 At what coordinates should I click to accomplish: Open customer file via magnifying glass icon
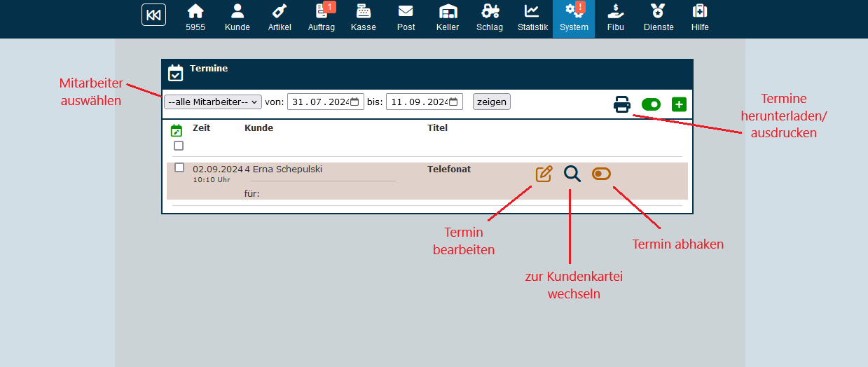[x=572, y=174]
